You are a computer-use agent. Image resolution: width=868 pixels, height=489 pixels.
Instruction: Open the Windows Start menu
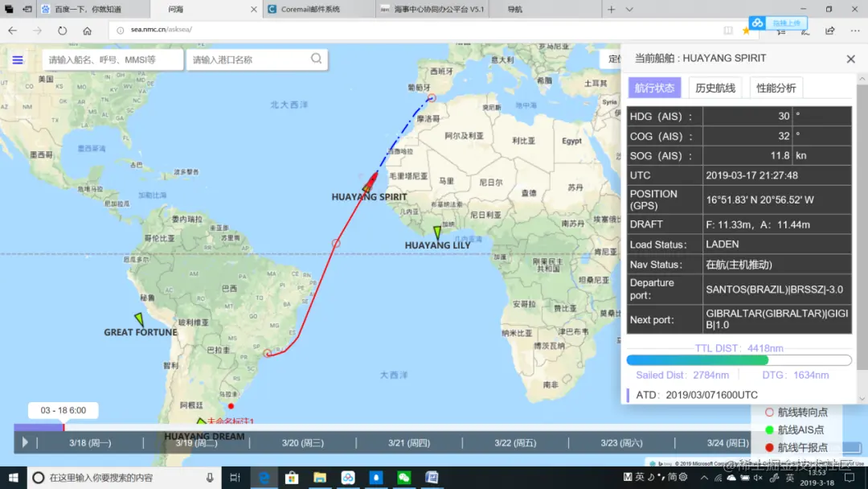point(14,478)
